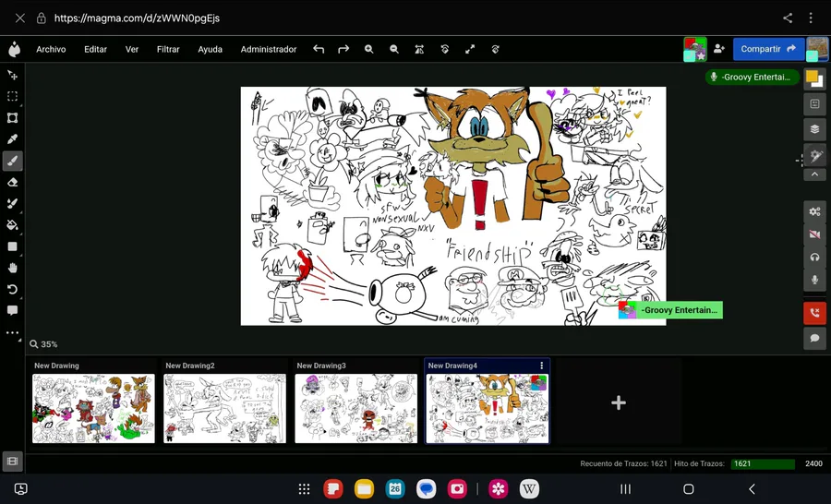Screen dimensions: 831x504
Task: Zoom in on the canvas
Action: pos(368,49)
